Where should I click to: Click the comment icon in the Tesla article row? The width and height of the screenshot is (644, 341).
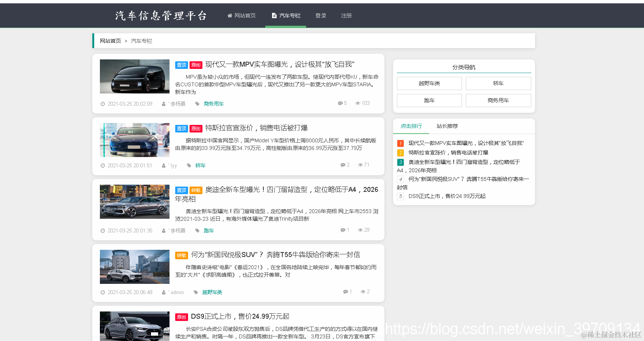(343, 165)
